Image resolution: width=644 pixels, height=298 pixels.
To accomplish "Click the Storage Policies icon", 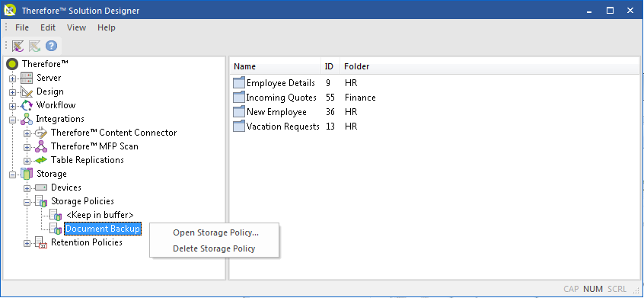I will (41, 201).
